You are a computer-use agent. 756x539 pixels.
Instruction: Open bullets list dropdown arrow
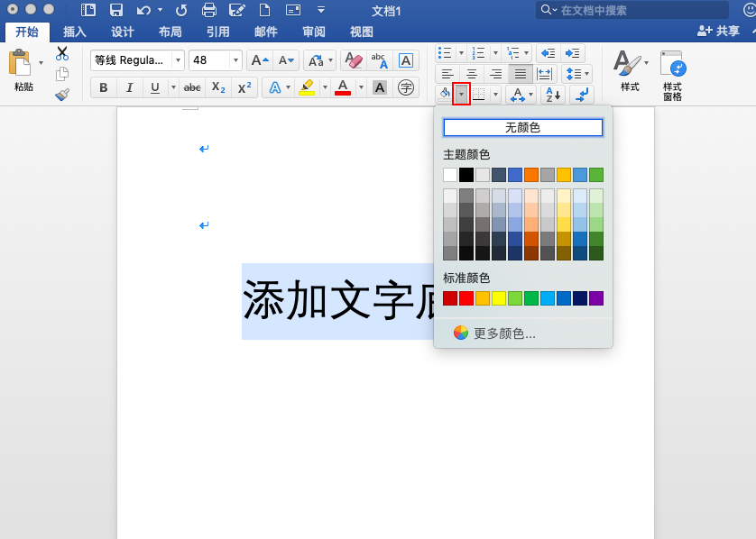click(x=461, y=53)
